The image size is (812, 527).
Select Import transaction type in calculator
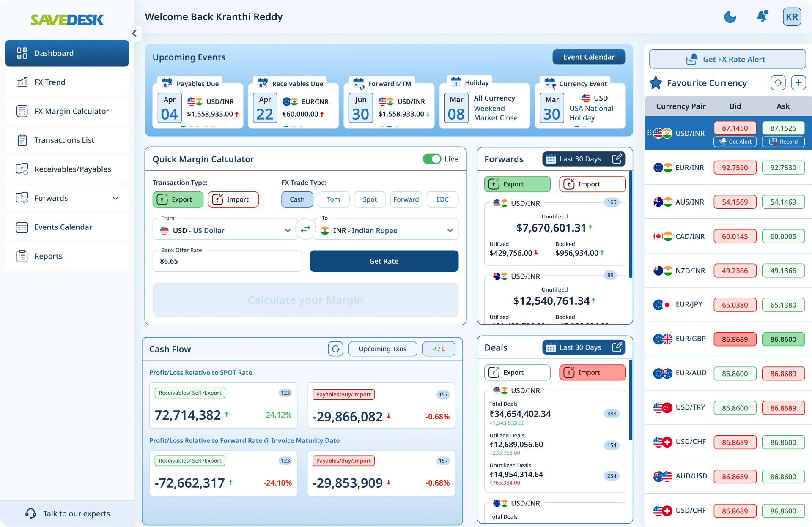pyautogui.click(x=233, y=199)
